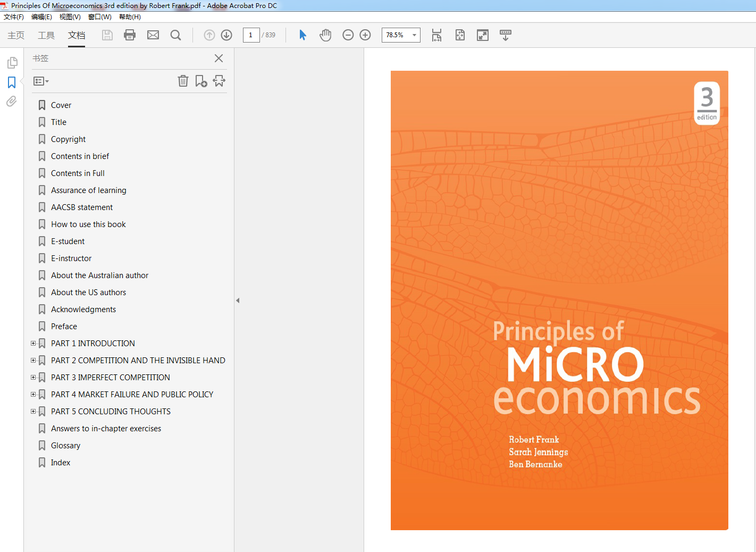Image resolution: width=756 pixels, height=552 pixels.
Task: Open About the Australian author bookmark
Action: (99, 275)
